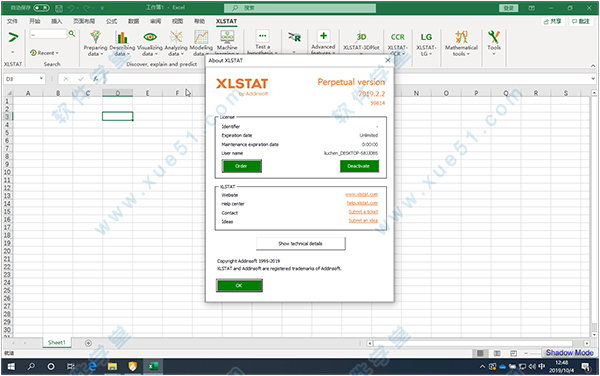Select column A header
Viewport: 600px width, 376px height.
click(28, 93)
